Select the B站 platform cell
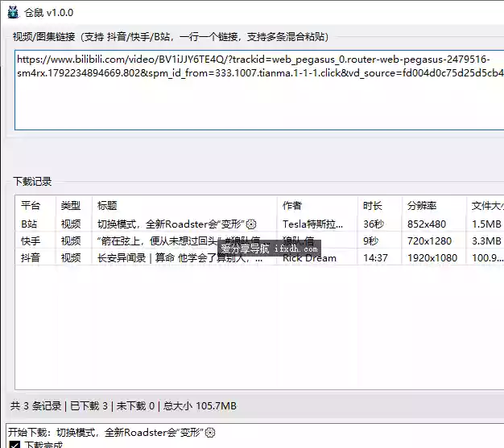Screen dimensions: 504x448 (x=29, y=224)
